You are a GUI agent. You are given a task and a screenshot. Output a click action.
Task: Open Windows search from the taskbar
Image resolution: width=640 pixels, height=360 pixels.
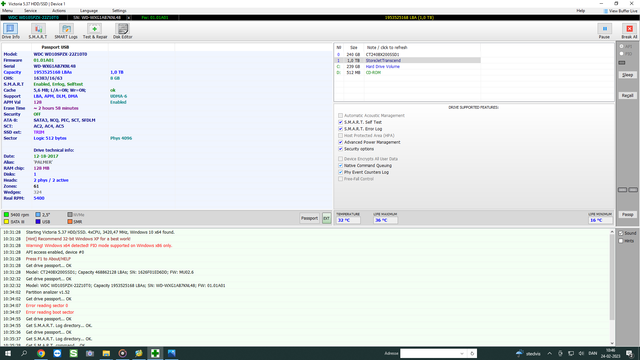24,353
